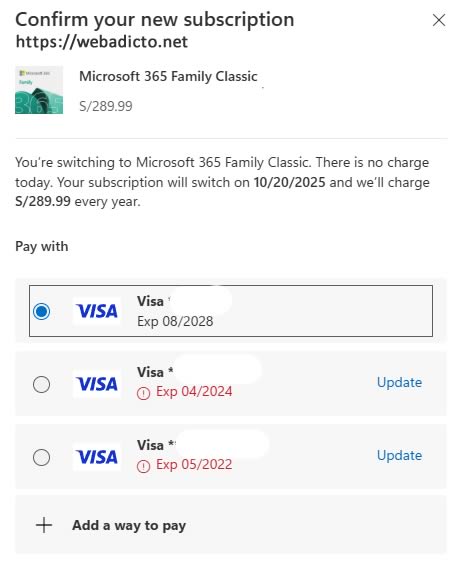Image resolution: width=461 pixels, height=562 pixels.
Task: Update the Visa card expired 04/2024
Action: coord(399,382)
